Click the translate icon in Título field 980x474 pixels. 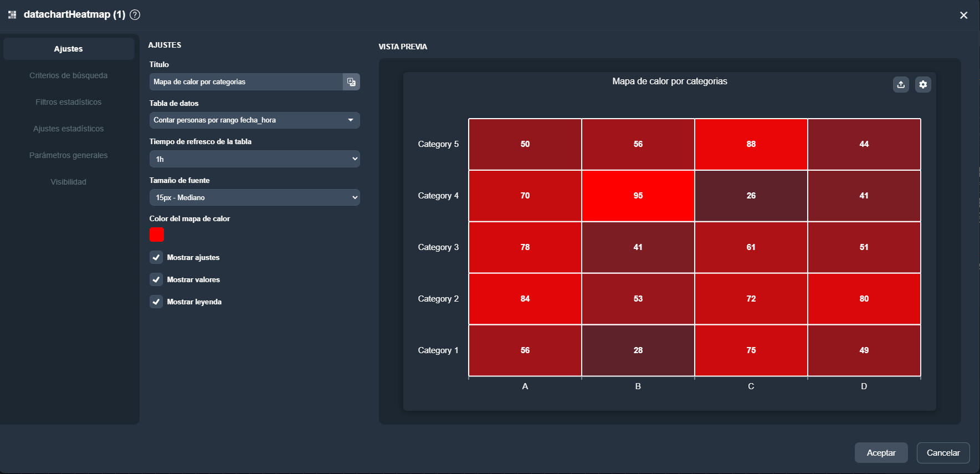(351, 82)
